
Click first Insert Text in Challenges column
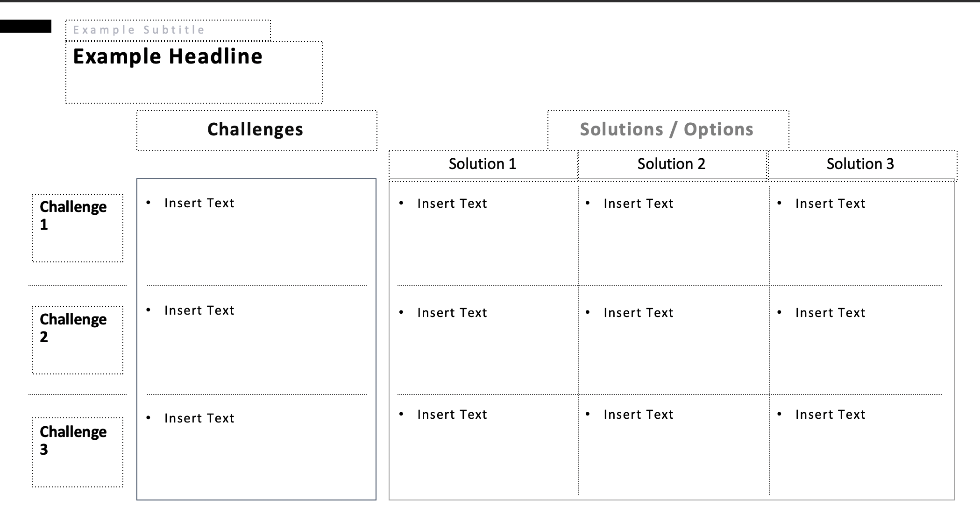tap(199, 203)
